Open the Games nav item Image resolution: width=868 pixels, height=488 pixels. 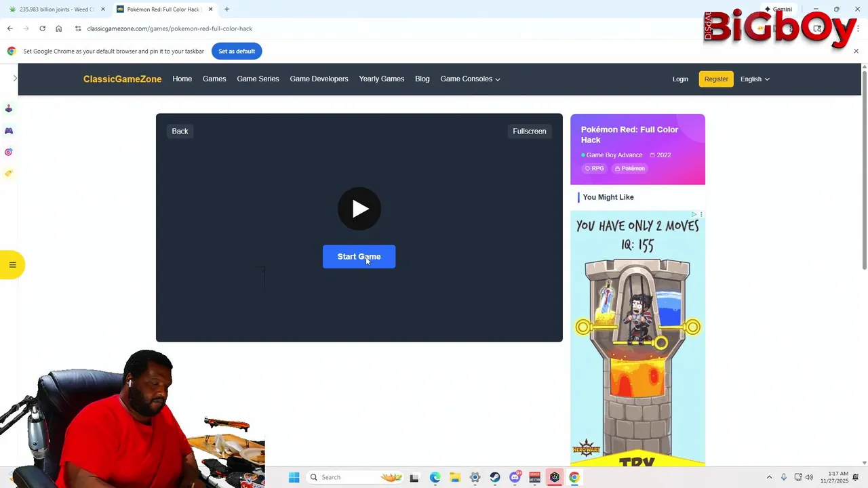214,79
